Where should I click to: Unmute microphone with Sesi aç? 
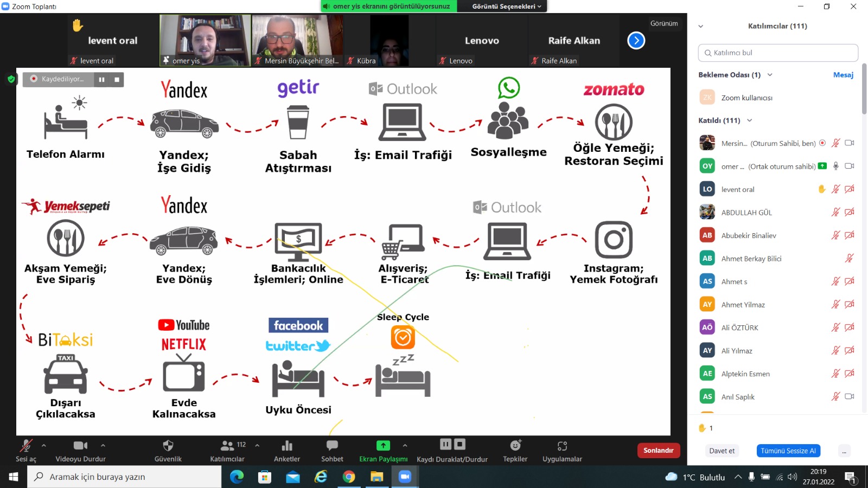coord(25,446)
